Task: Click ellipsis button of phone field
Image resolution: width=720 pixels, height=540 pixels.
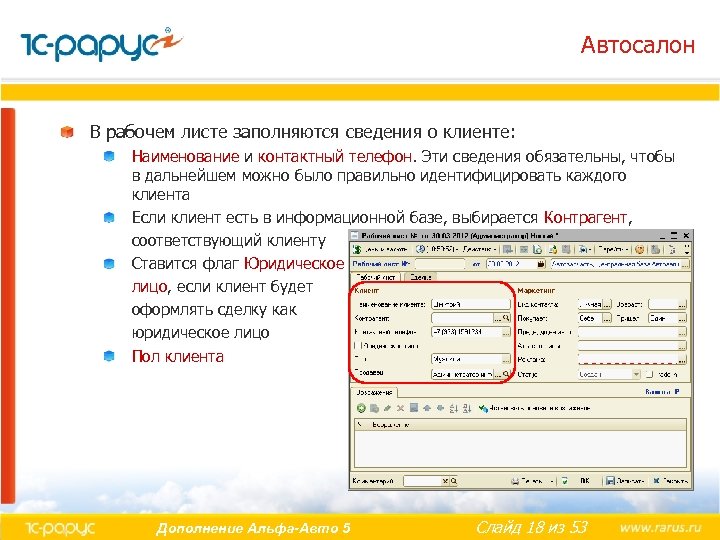Action: pos(506,332)
